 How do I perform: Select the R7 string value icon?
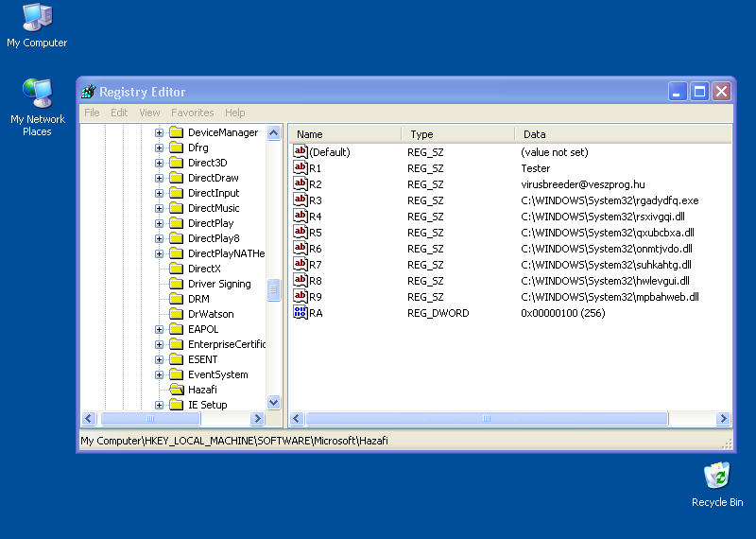coord(300,265)
